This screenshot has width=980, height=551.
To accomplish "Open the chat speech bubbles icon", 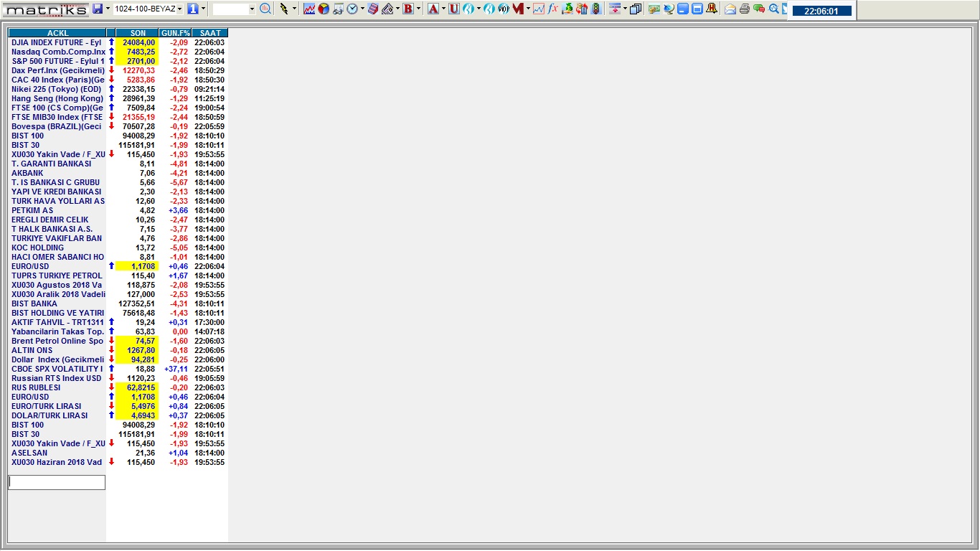I will tap(759, 9).
